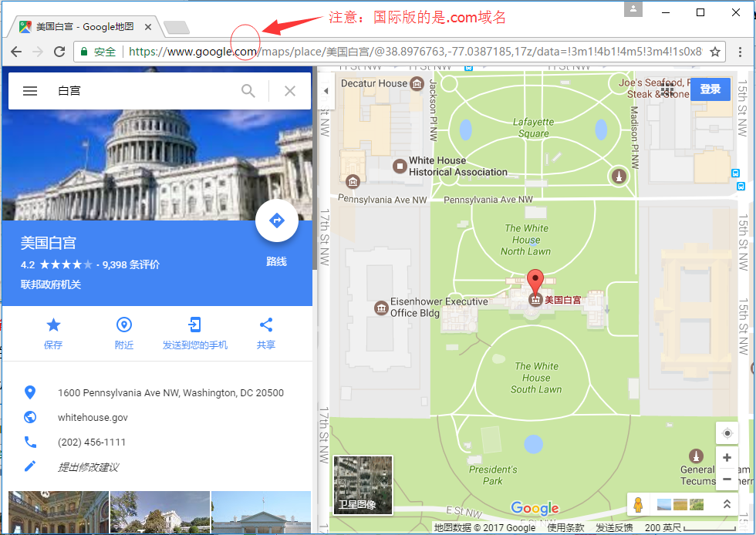Click the Capitol building header photo

click(x=157, y=165)
